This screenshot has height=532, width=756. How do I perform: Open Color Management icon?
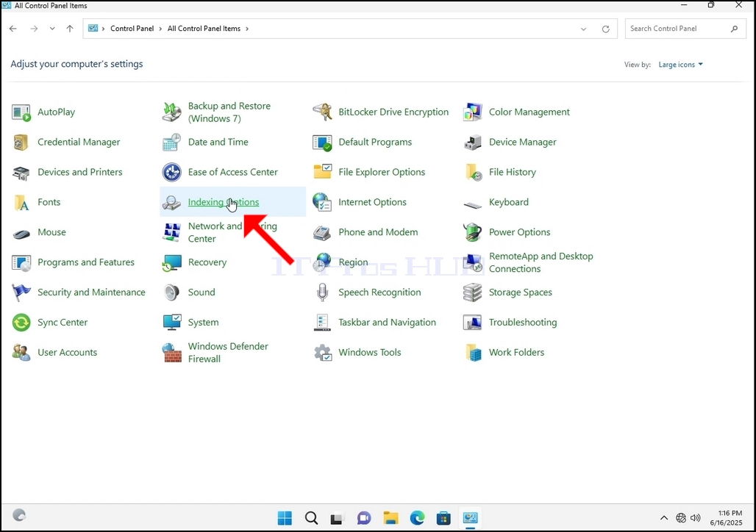(472, 112)
